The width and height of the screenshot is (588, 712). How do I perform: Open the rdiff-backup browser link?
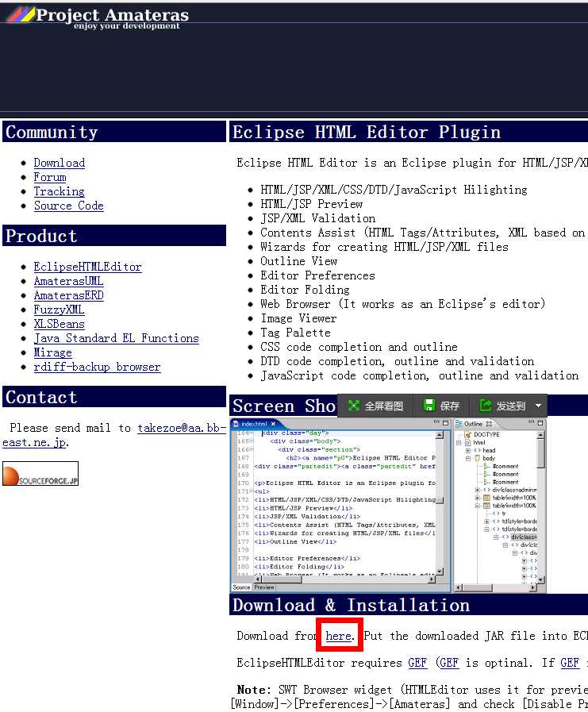click(x=97, y=367)
